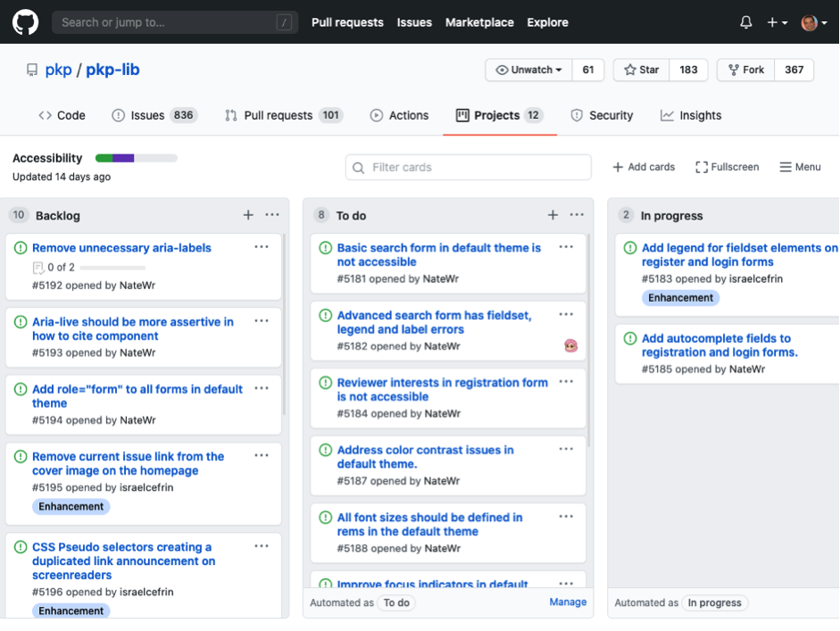This screenshot has width=840, height=631.
Task: Open card menu for CSS Pseudo selectors card
Action: pyautogui.click(x=262, y=546)
